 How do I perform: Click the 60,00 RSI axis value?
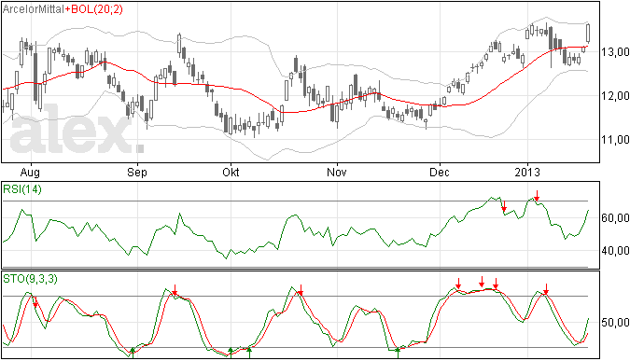tap(615, 218)
